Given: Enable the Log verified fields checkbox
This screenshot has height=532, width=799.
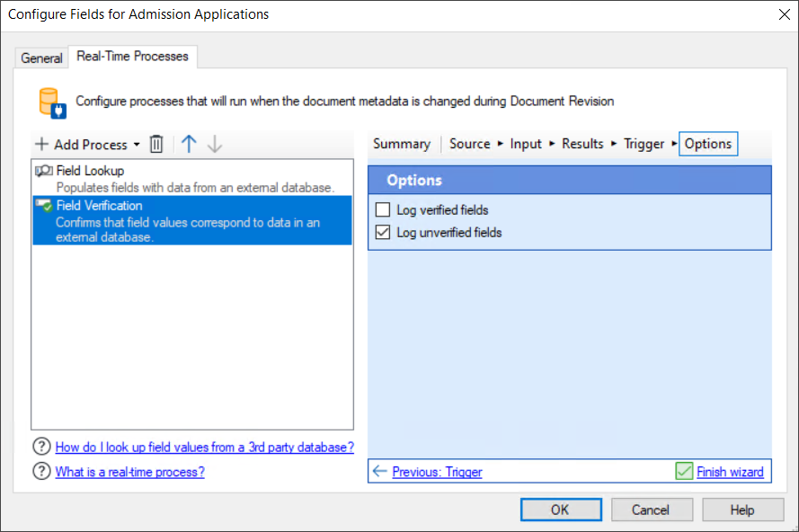Looking at the screenshot, I should (384, 208).
